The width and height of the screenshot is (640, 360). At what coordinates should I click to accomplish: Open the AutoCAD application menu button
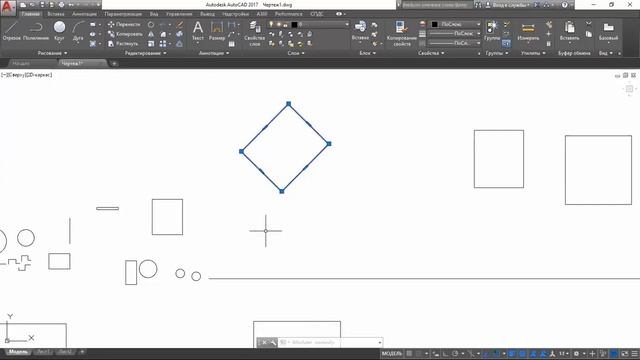(x=8, y=8)
